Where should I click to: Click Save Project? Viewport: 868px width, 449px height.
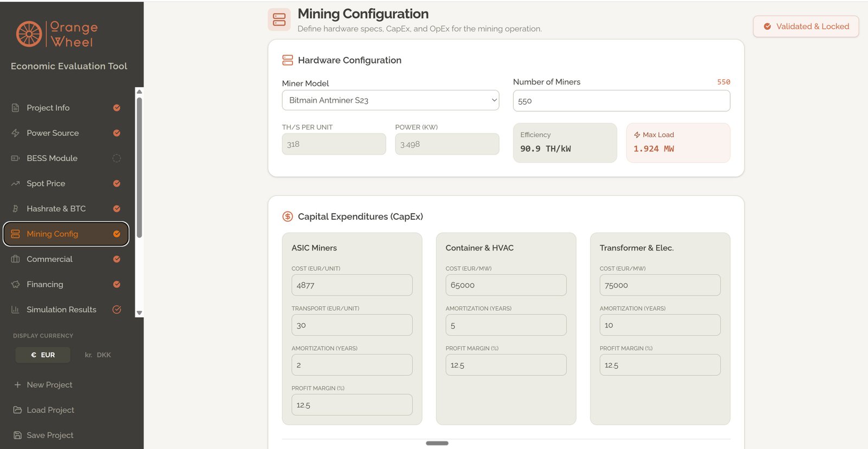coord(43,435)
